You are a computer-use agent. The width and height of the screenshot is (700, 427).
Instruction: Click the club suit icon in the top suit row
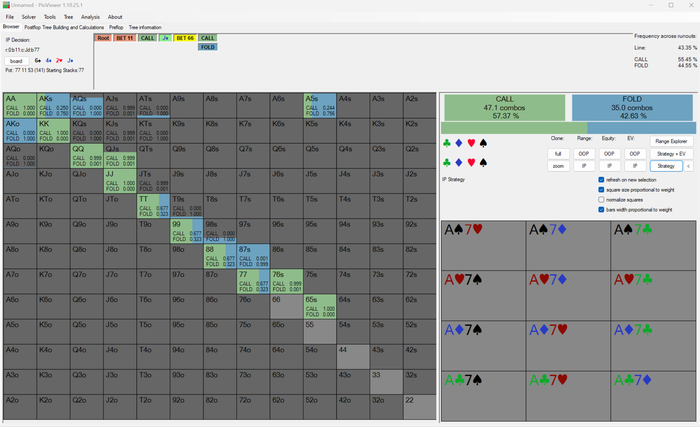446,143
